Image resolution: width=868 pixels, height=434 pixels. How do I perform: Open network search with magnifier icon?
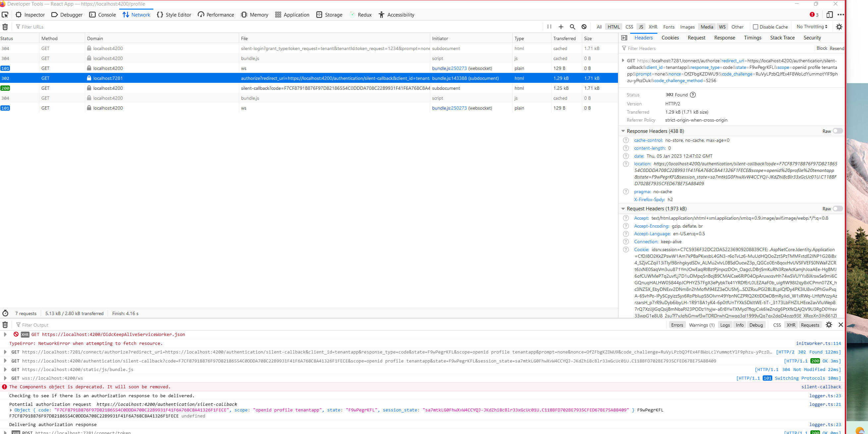[573, 27]
